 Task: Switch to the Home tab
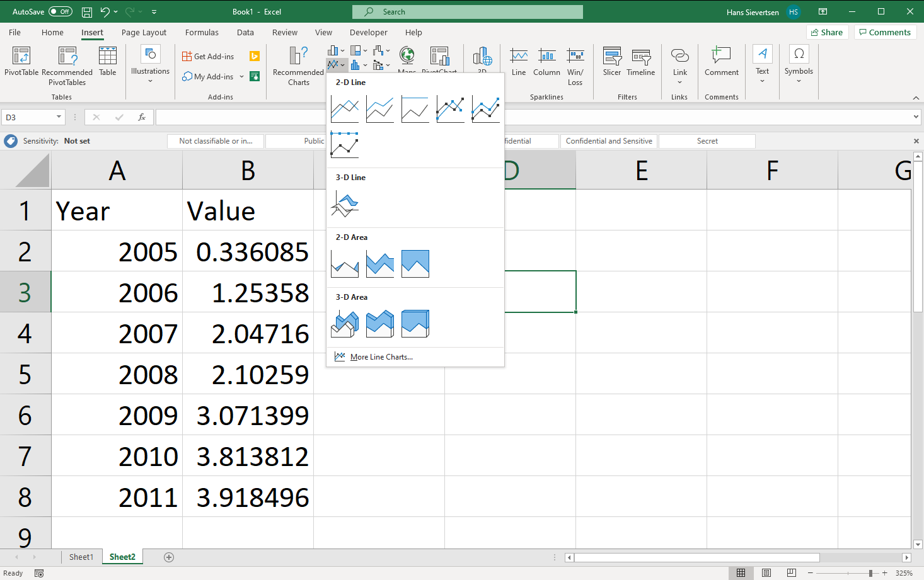click(52, 33)
